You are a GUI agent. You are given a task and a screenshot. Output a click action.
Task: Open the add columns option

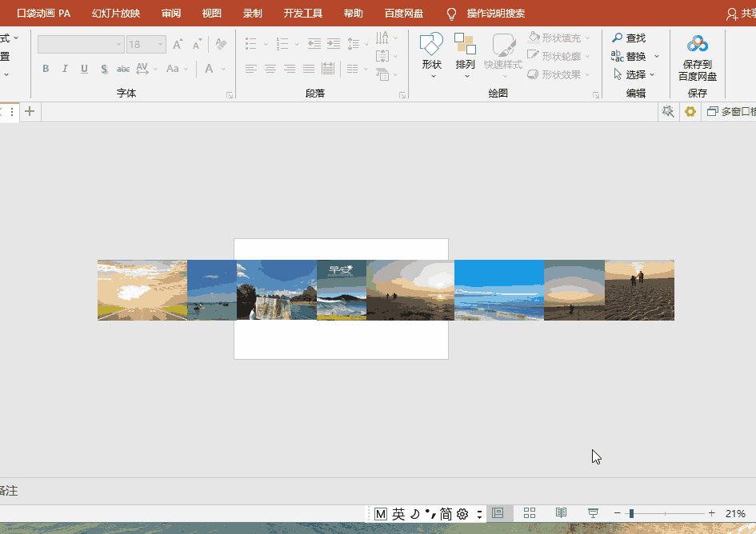pos(357,69)
